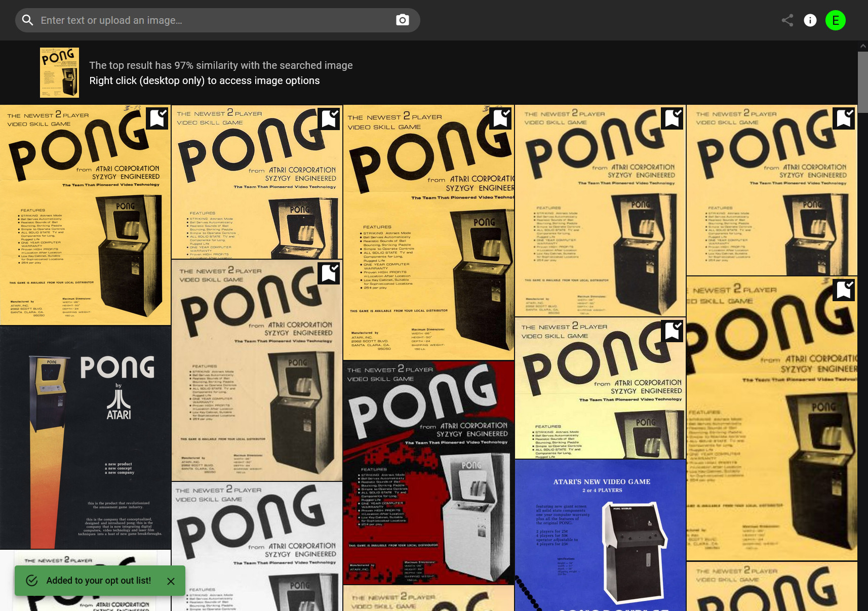Screen dimensions: 868x611
Task: Click the search magnifier icon
Action: [28, 20]
